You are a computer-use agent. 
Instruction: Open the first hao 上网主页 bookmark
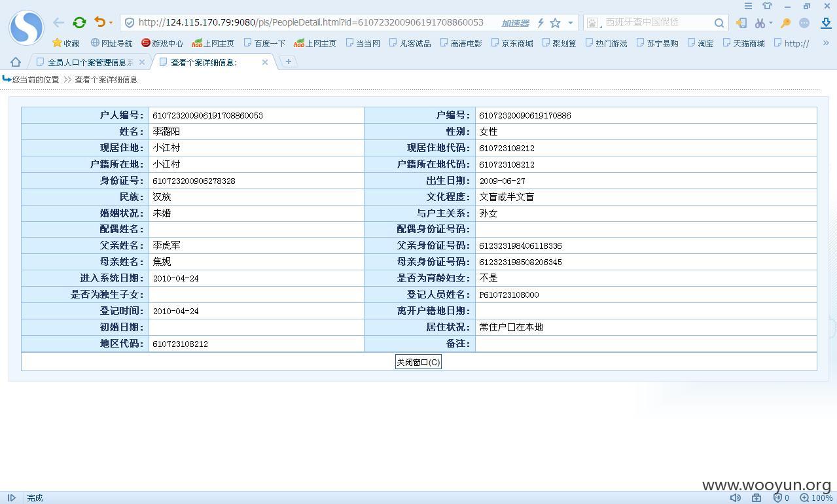coord(213,43)
